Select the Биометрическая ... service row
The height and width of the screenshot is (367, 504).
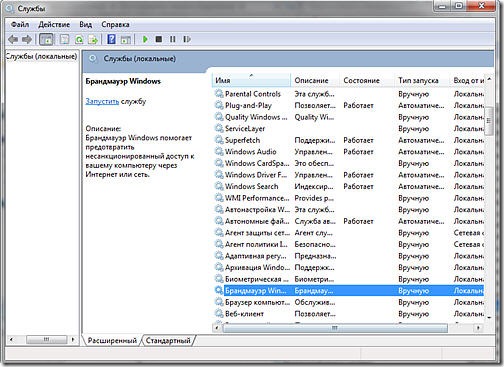[x=349, y=279]
